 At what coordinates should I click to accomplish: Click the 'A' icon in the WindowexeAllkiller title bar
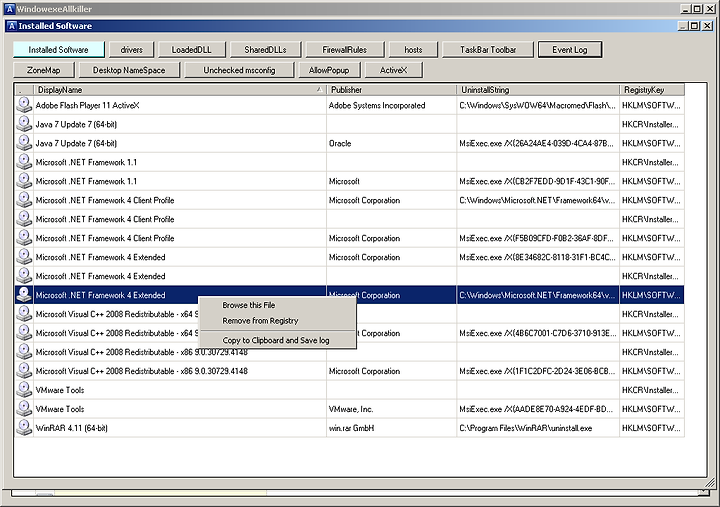coord(10,9)
